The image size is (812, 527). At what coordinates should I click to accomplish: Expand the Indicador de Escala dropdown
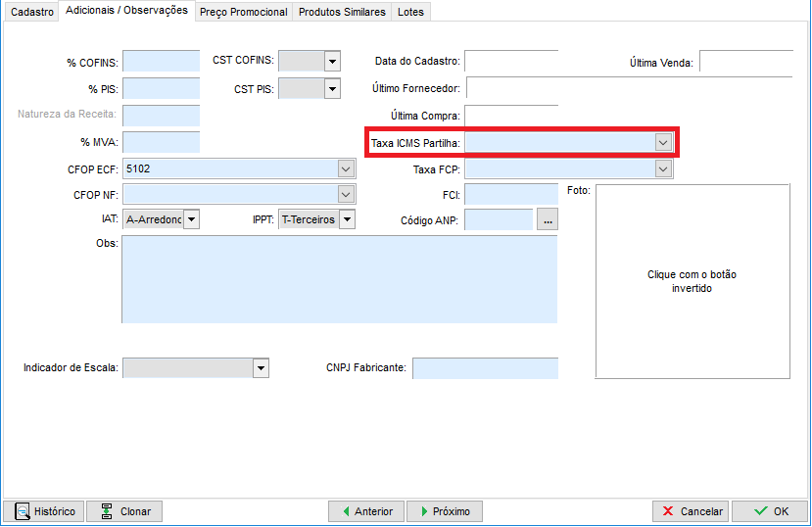click(x=261, y=368)
